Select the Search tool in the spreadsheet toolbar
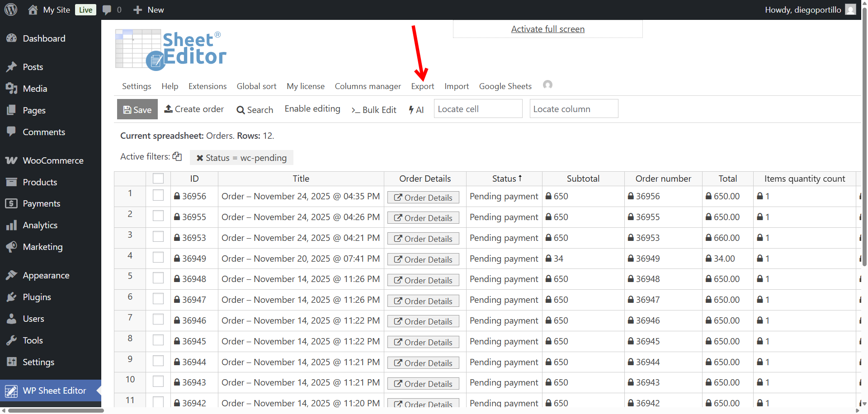Viewport: 868px width, 414px height. [255, 109]
